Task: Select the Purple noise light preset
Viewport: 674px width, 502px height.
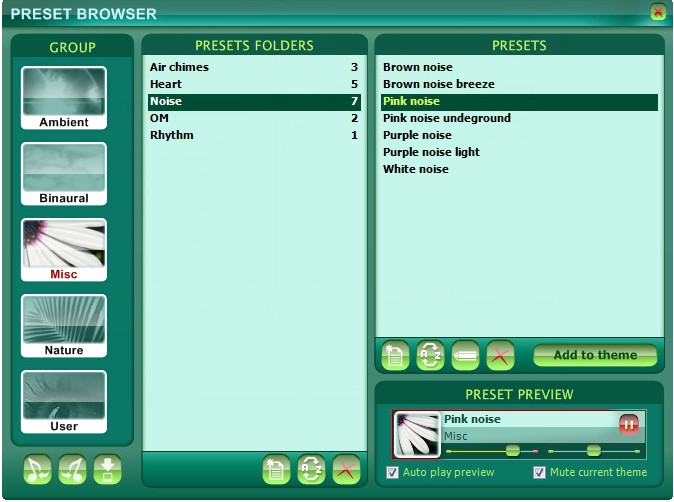Action: (x=519, y=152)
